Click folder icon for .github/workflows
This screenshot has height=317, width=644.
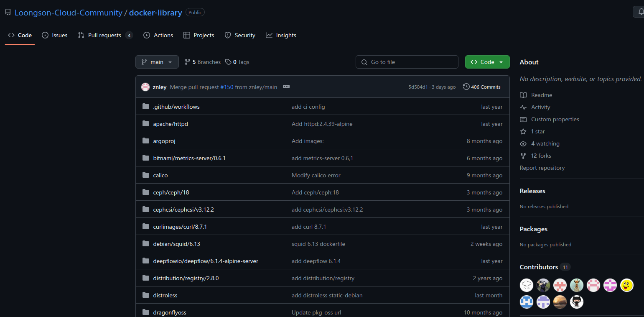[146, 107]
